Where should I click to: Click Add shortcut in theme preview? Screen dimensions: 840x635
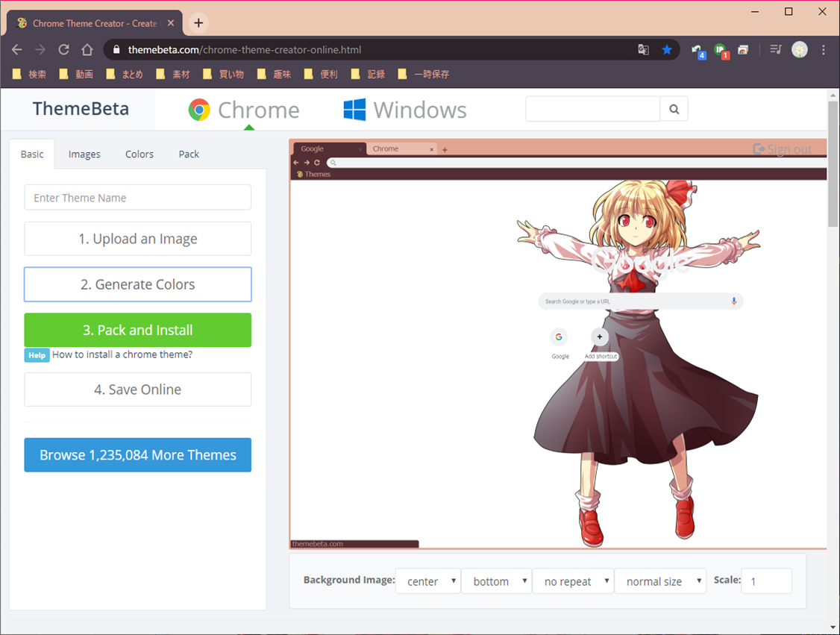600,343
